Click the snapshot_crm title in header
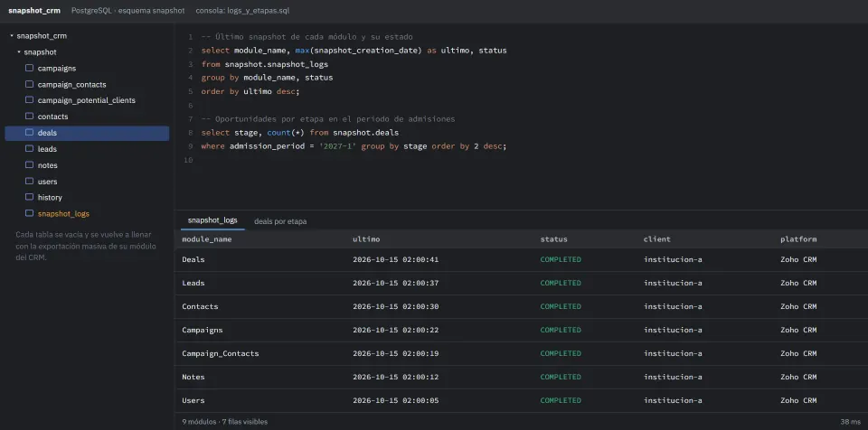Viewport: 868px width, 430px height. click(34, 11)
